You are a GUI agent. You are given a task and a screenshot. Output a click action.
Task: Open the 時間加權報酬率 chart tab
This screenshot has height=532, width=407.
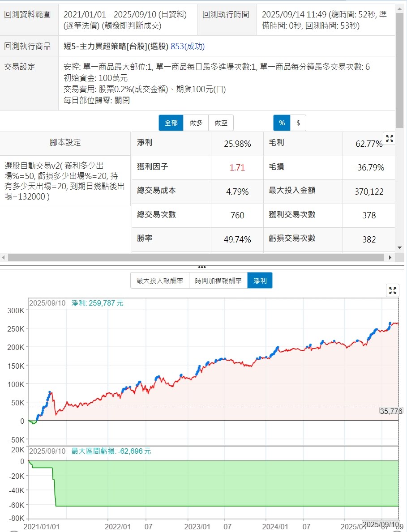click(x=218, y=281)
